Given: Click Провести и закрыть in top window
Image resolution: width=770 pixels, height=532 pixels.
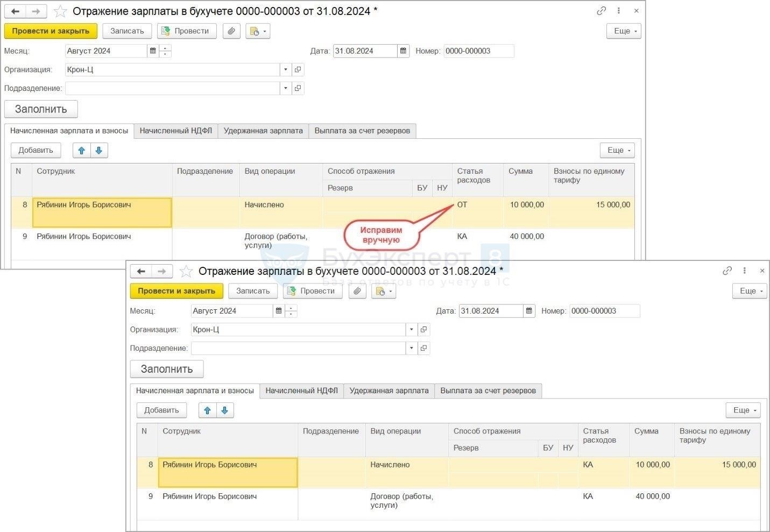Looking at the screenshot, I should click(x=51, y=31).
